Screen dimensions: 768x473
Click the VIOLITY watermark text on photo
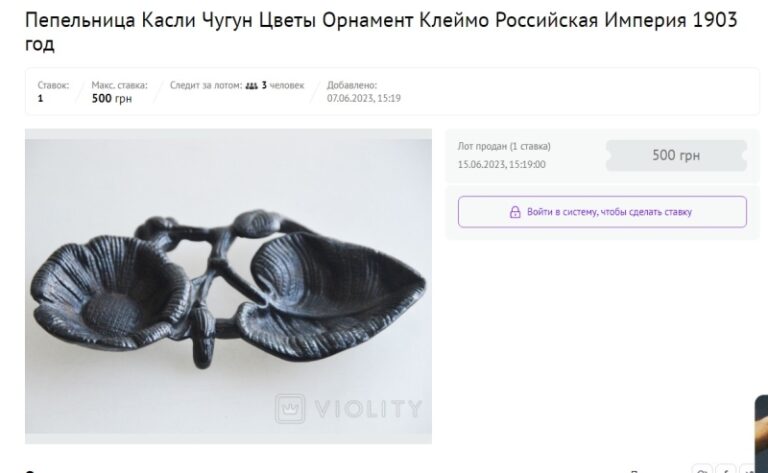[368, 409]
